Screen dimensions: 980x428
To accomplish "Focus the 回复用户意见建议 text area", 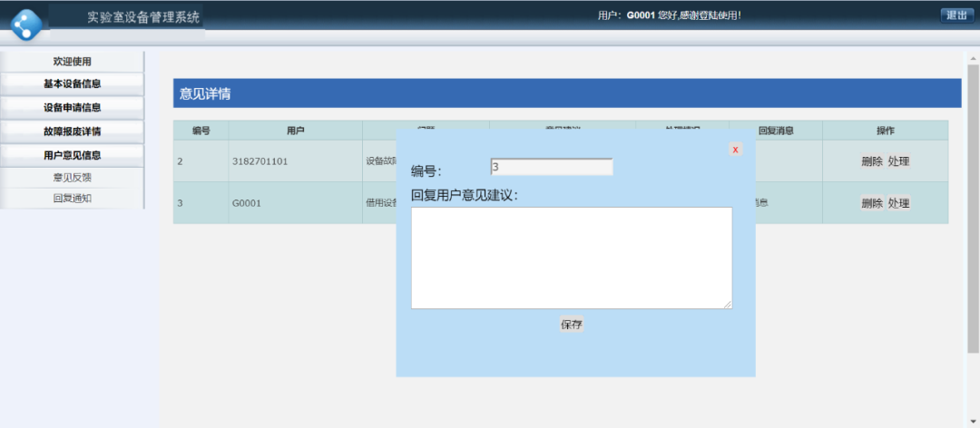I will 572,258.
